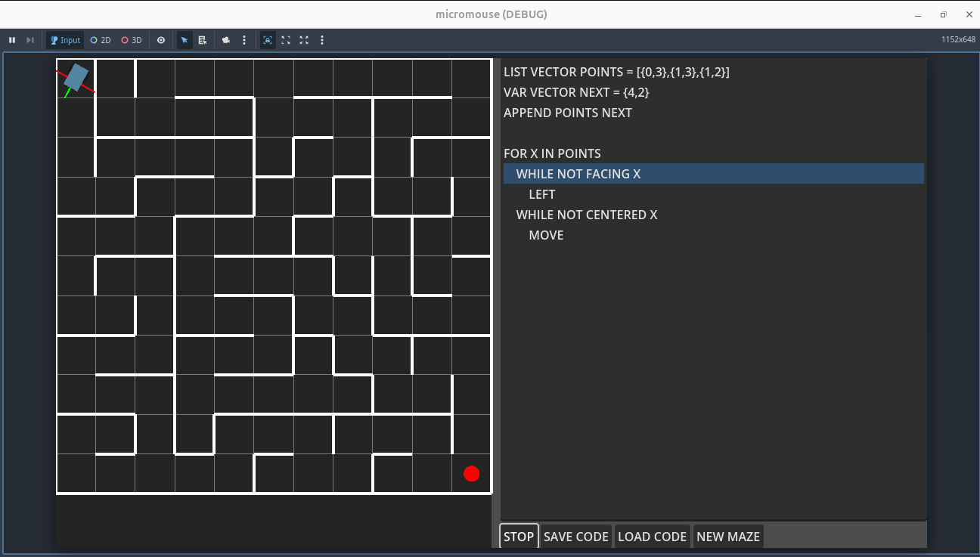Switch to 3D selection mode
Screen dimensions: 980x557
pyautogui.click(x=132, y=40)
